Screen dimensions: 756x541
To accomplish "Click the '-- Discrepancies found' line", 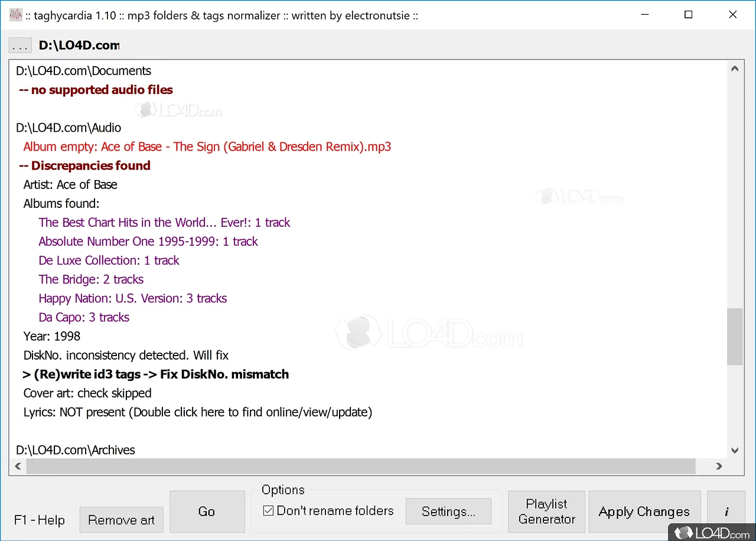I will pos(84,165).
